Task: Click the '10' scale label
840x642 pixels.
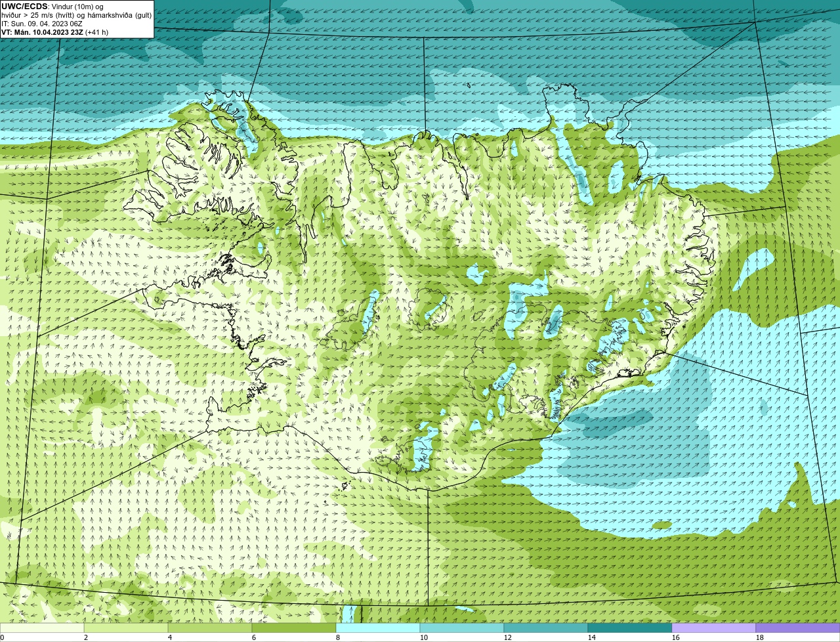Action: [x=424, y=637]
